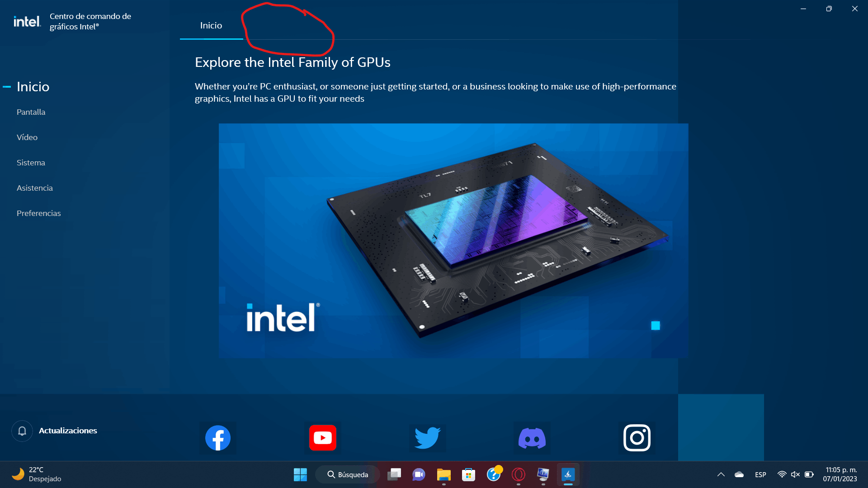Open File Explorer from the taskbar
This screenshot has width=868, height=488.
(444, 474)
